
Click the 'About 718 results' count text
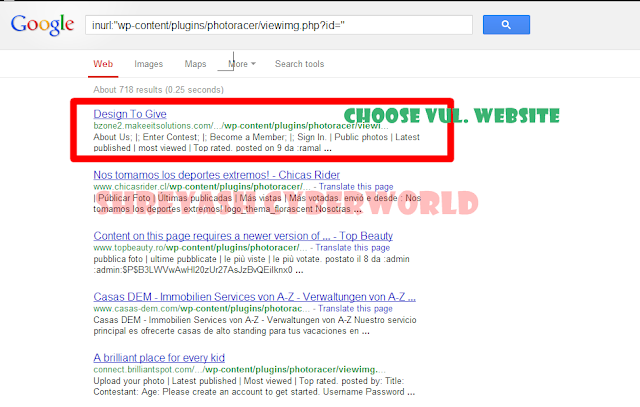coord(158,89)
